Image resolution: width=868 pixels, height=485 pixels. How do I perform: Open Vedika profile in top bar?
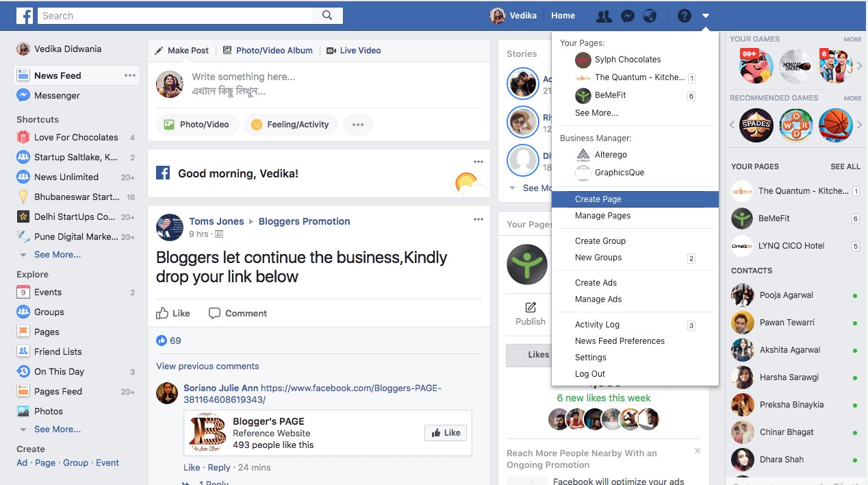point(513,16)
